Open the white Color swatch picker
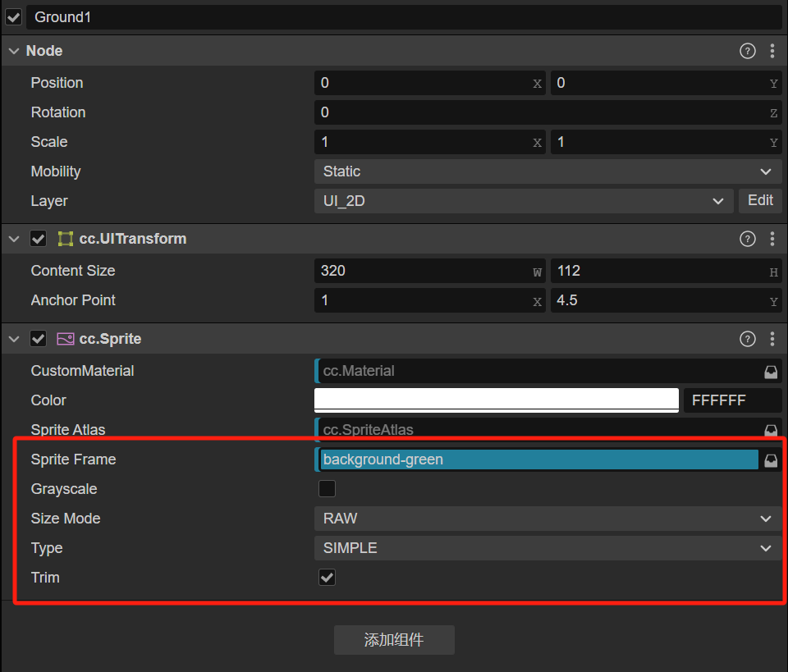Image resolution: width=788 pixels, height=672 pixels. point(497,400)
